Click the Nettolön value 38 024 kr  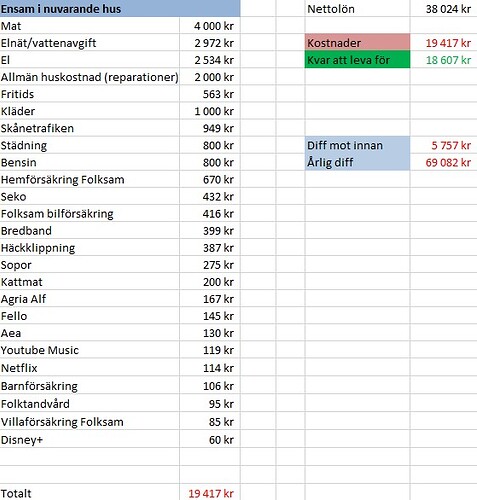(x=444, y=9)
